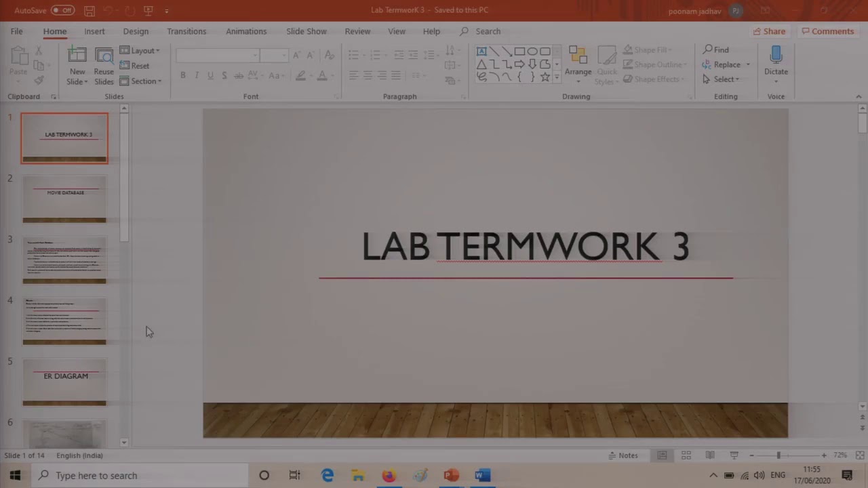Apply text highlight color

pos(300,75)
